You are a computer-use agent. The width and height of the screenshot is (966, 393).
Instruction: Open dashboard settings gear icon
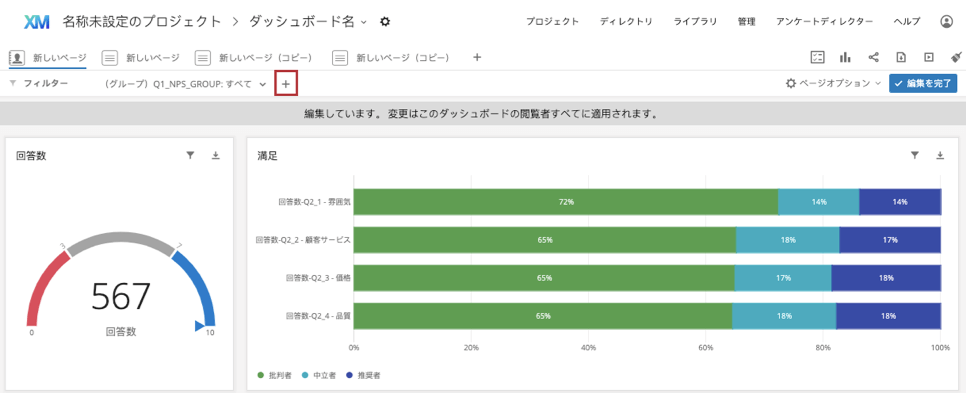[385, 22]
